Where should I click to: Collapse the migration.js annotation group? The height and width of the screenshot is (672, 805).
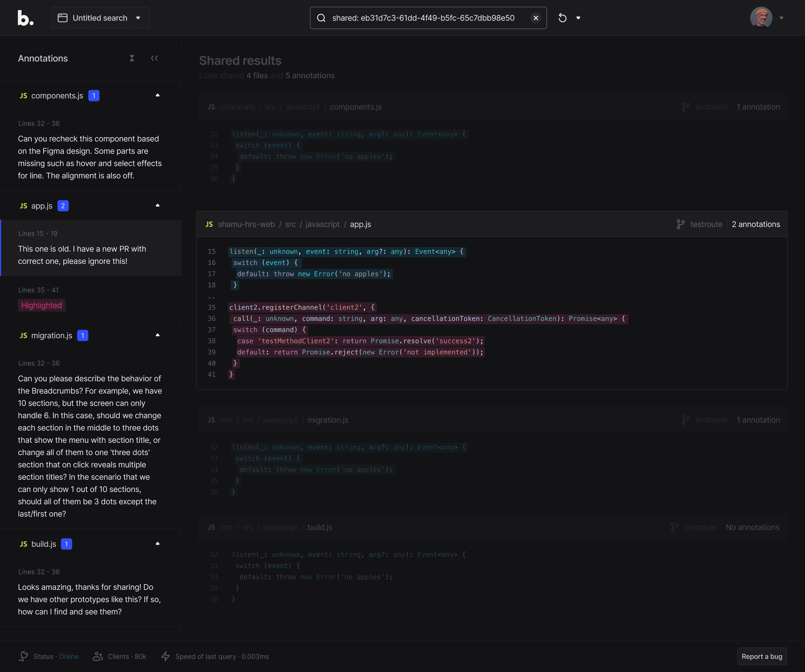click(x=157, y=335)
